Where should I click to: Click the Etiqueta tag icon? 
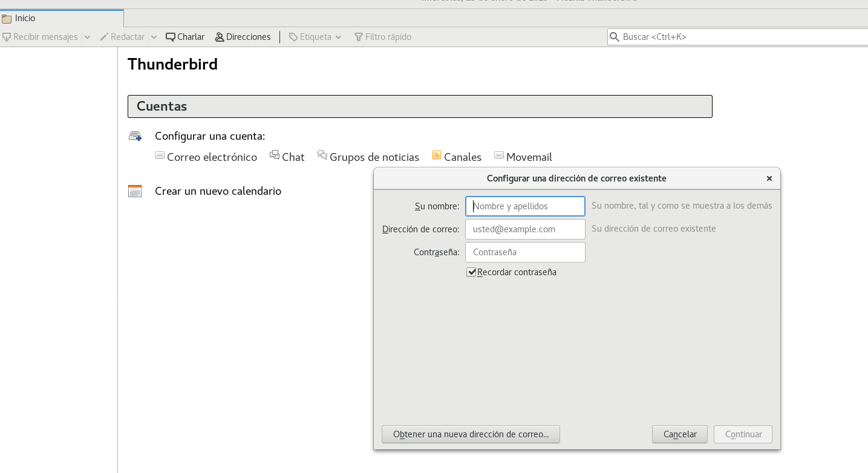(293, 37)
